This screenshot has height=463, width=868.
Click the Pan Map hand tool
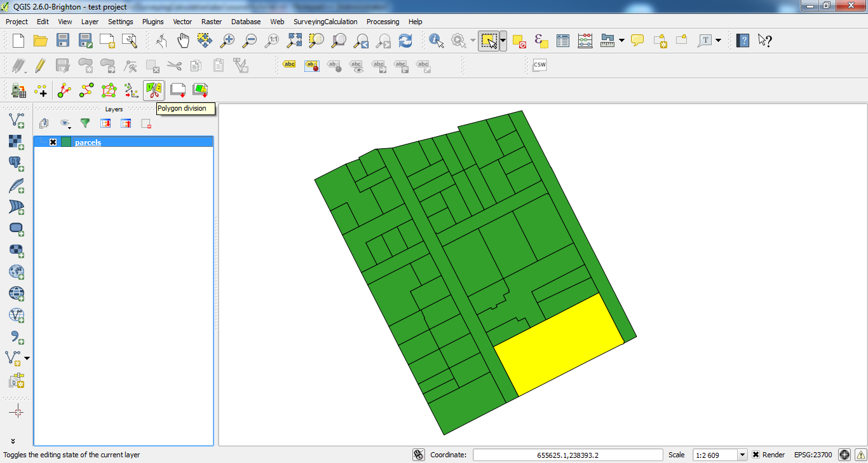pyautogui.click(x=183, y=41)
